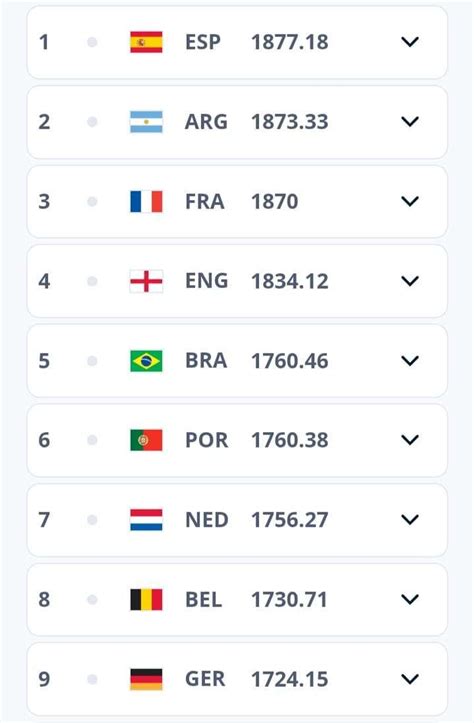Select the Belgium flag icon
The height and width of the screenshot is (723, 474).
(x=146, y=599)
